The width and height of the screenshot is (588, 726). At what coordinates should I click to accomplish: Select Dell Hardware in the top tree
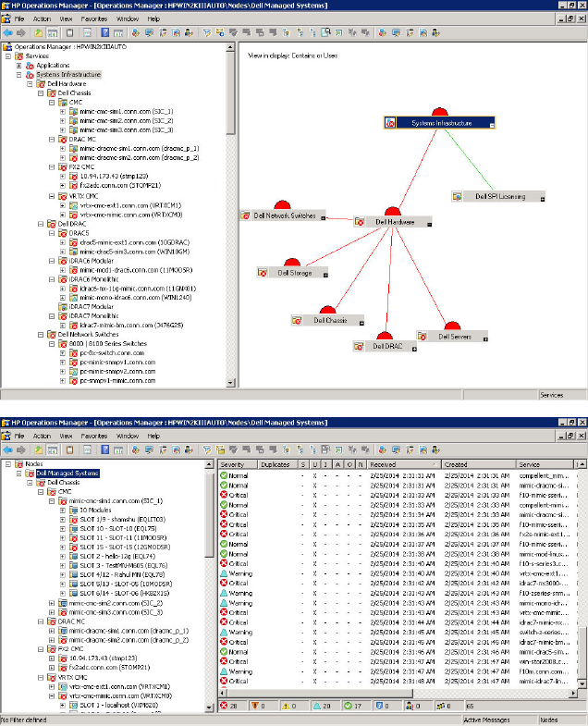[x=67, y=84]
